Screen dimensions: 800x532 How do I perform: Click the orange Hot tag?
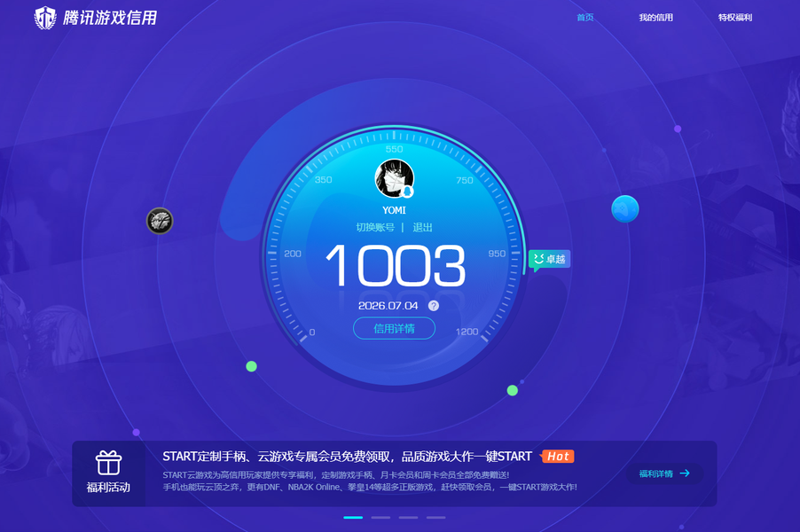[x=558, y=456]
